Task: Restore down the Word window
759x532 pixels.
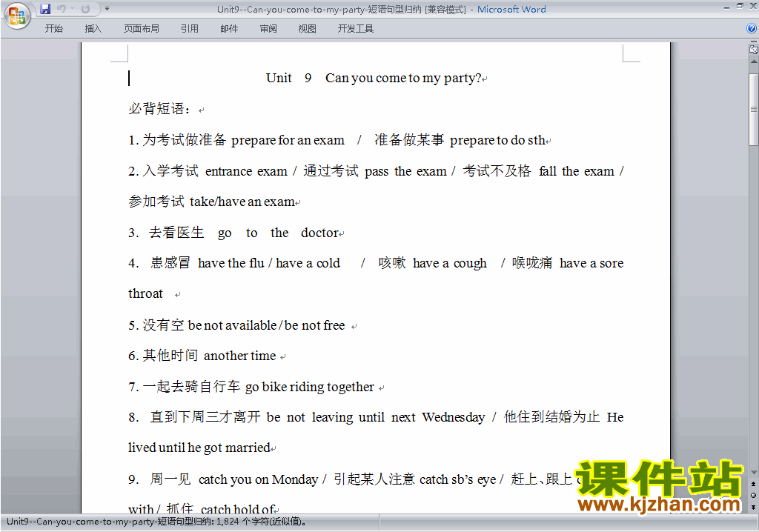Action: coord(740,6)
